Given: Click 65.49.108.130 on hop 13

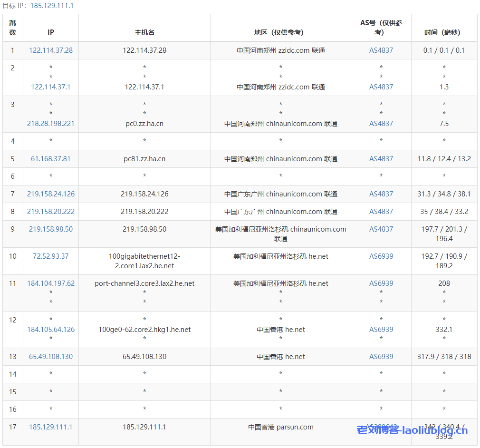Looking at the screenshot, I should point(50,356).
